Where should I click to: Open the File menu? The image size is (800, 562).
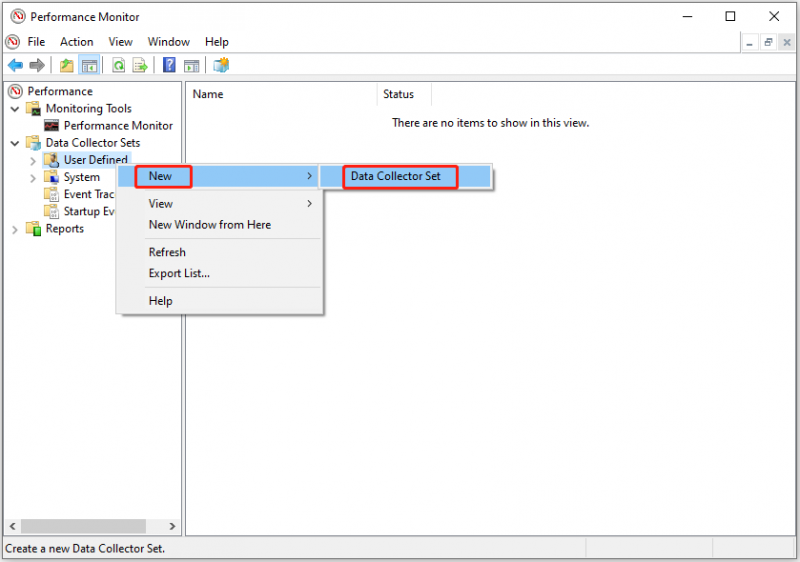point(36,42)
